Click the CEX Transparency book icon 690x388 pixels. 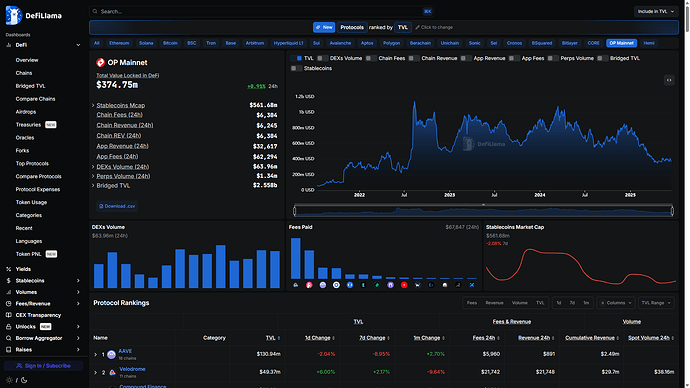[8, 315]
